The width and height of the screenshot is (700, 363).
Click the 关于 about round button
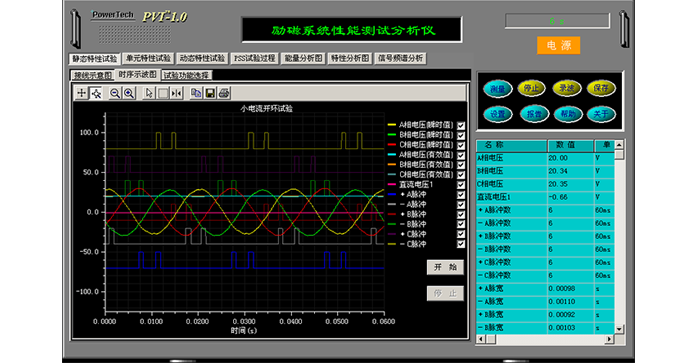[601, 114]
